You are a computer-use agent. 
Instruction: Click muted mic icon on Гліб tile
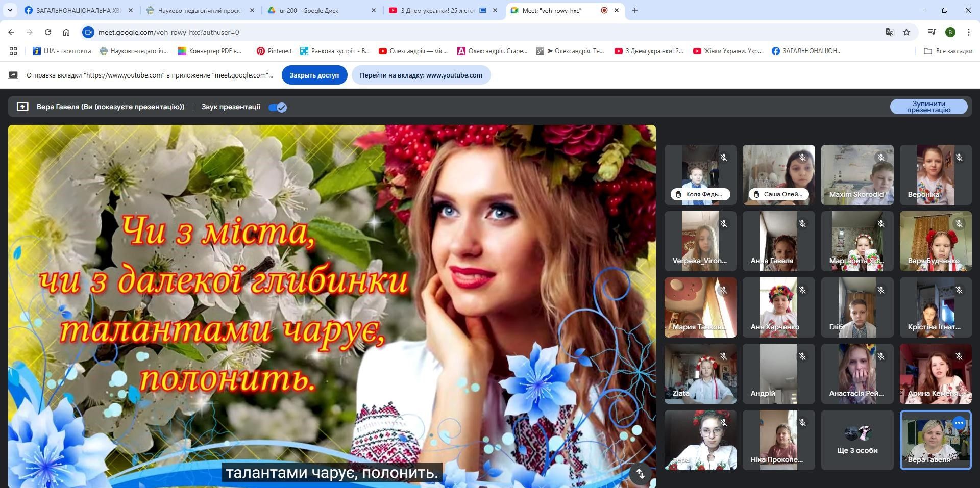pyautogui.click(x=881, y=290)
